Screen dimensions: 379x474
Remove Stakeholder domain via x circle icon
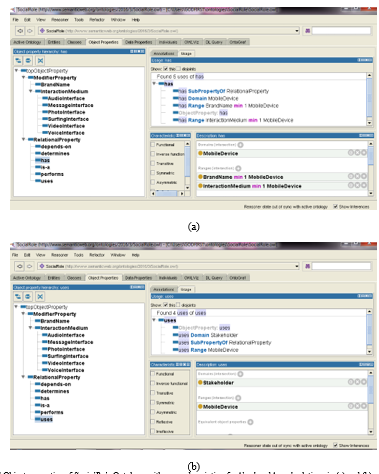click(357, 382)
